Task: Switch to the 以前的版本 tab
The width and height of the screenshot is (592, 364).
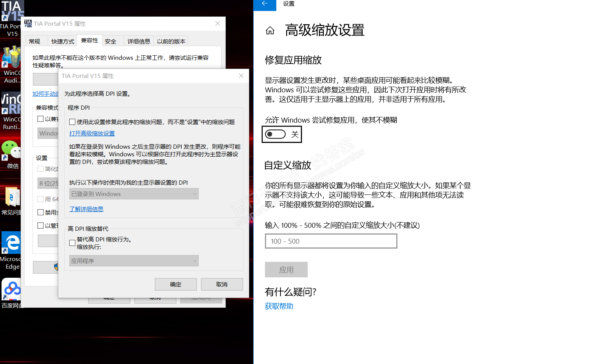Action: point(171,41)
